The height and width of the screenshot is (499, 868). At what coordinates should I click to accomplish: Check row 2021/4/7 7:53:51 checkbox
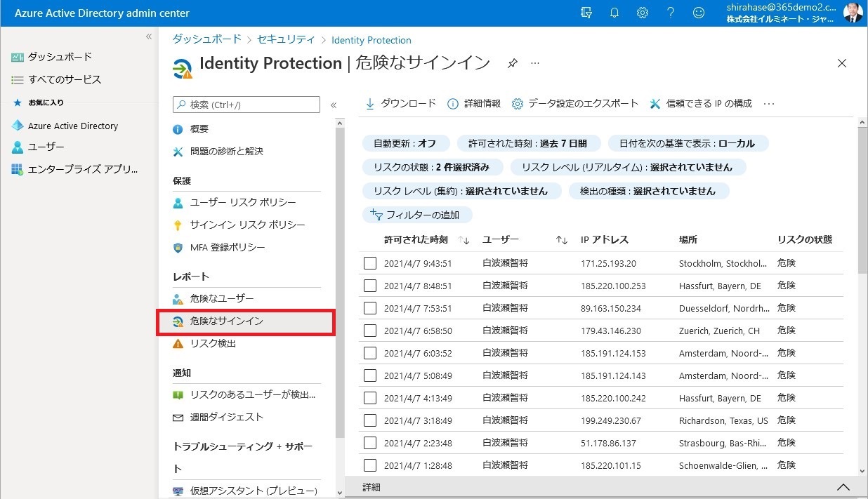[x=370, y=308]
